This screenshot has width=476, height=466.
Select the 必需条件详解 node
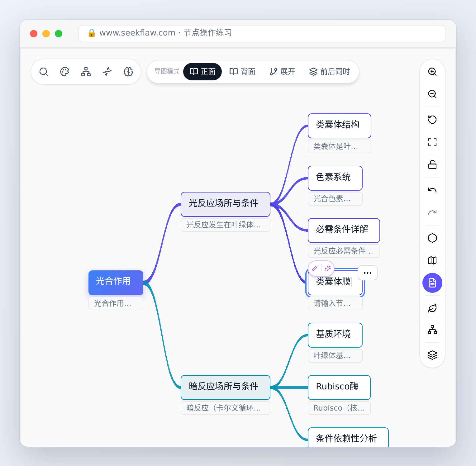344,231
